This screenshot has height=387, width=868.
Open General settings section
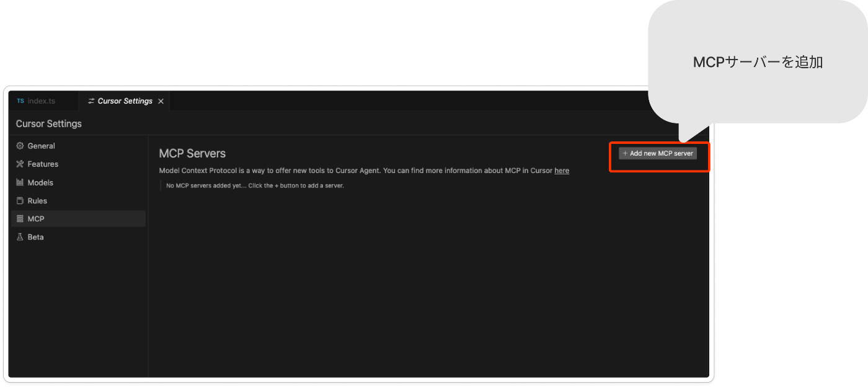tap(78, 146)
